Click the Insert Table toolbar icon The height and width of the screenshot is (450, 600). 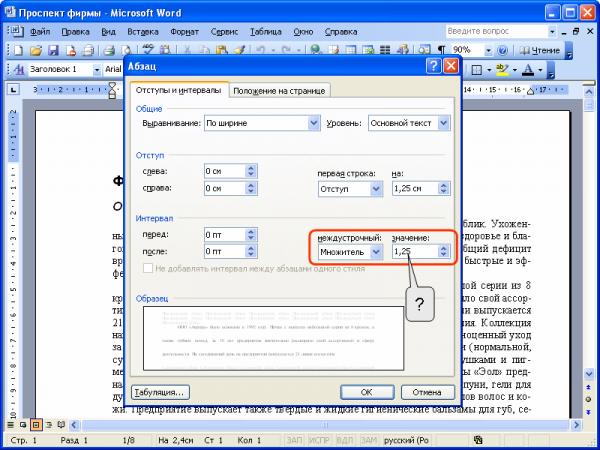pos(351,50)
